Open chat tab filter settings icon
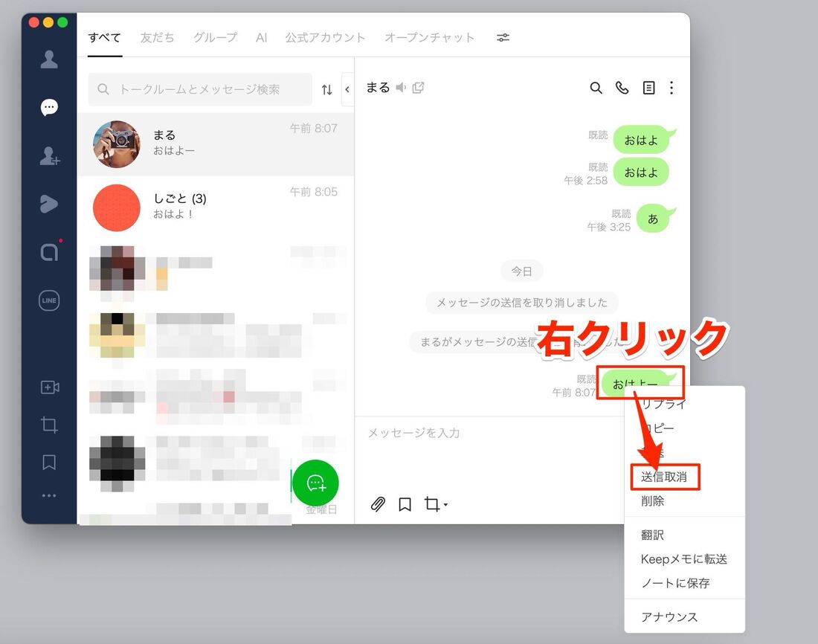818x644 pixels. [x=503, y=37]
